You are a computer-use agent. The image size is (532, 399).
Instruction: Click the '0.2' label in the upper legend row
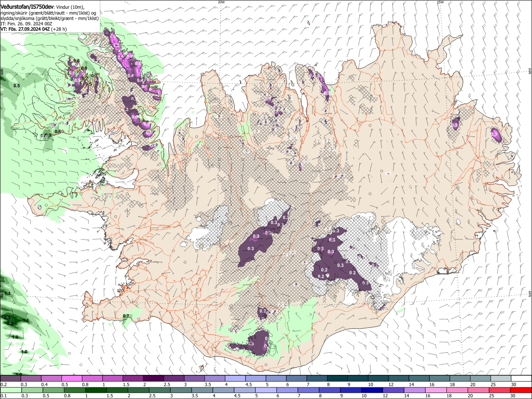(x=3, y=384)
